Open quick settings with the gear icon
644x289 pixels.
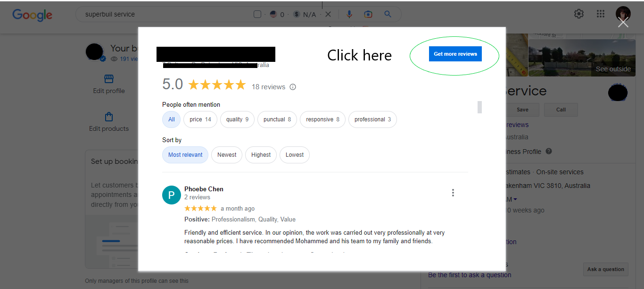(578, 14)
